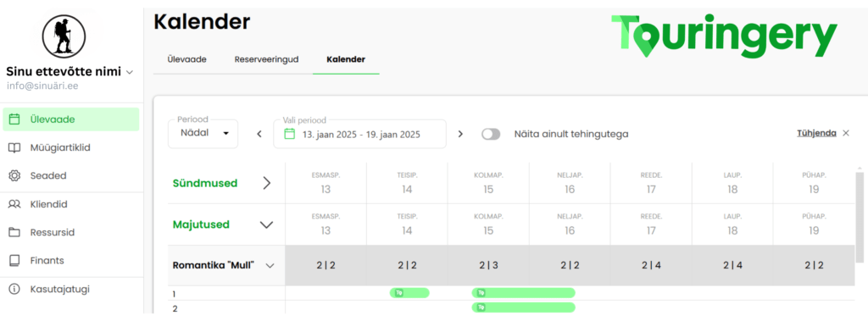
Task: Go to the previous week arrow
Action: point(259,134)
